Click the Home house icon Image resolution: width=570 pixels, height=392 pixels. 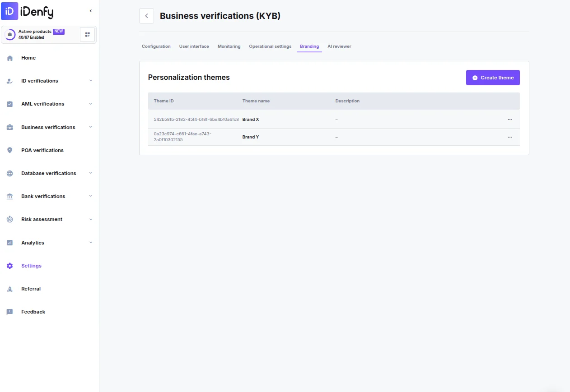(10, 58)
